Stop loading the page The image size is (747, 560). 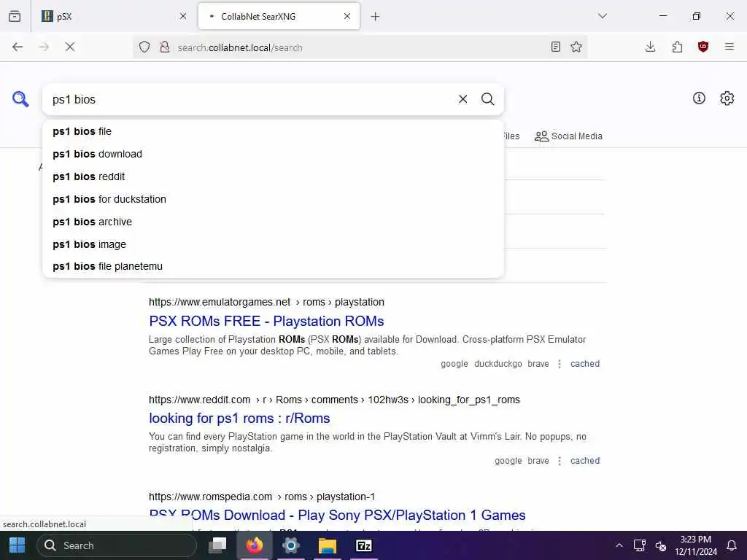click(x=70, y=47)
